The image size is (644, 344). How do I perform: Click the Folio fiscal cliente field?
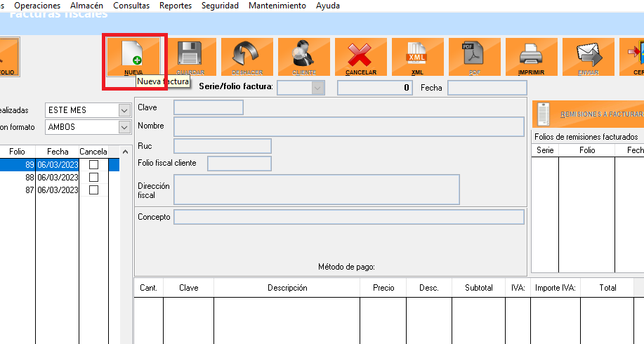(239, 164)
